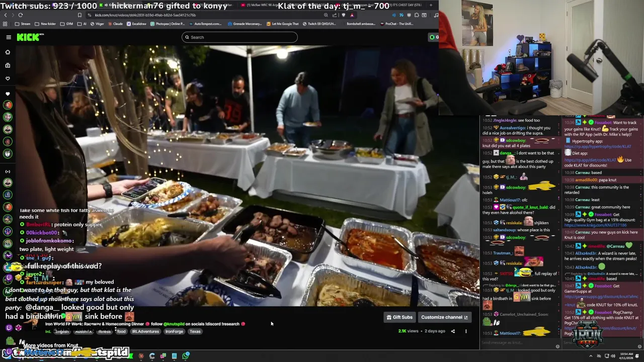The height and width of the screenshot is (362, 644).
Task: Click the gamersupps.gg discount link in chat
Action: (601, 297)
